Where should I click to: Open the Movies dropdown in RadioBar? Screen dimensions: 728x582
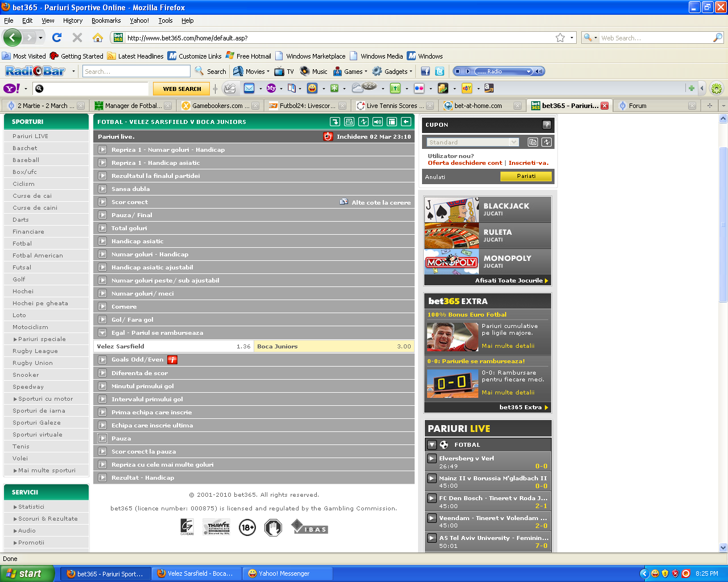251,71
